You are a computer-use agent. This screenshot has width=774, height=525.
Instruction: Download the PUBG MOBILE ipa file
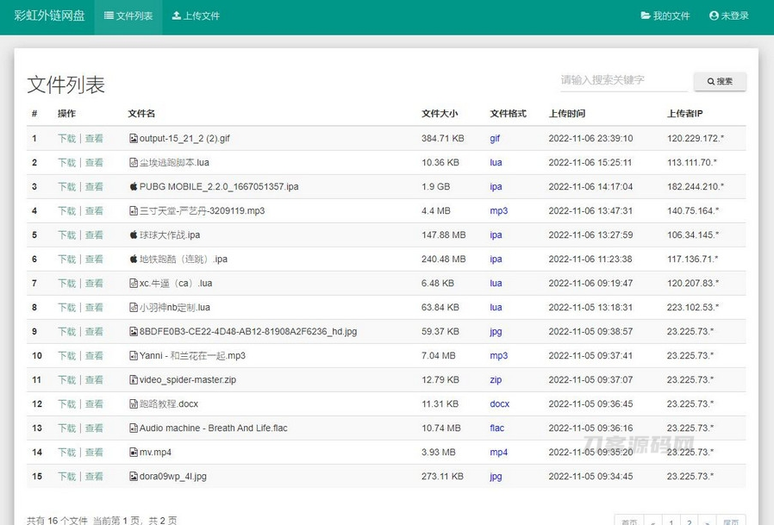pos(66,187)
